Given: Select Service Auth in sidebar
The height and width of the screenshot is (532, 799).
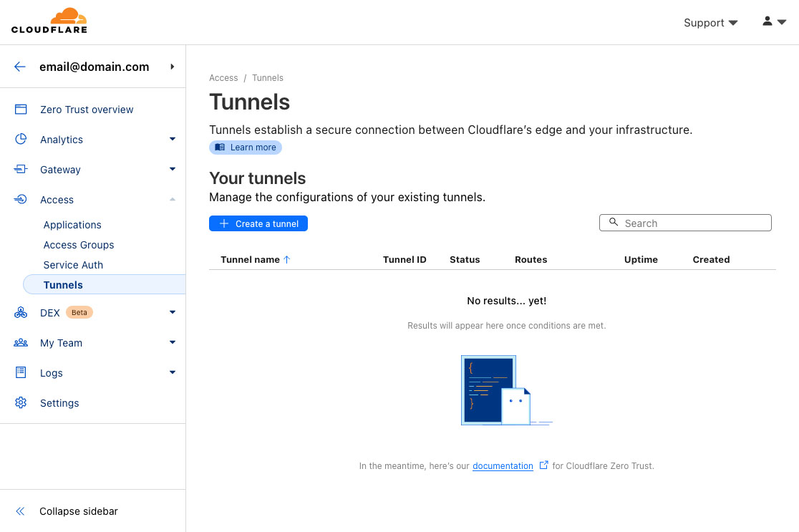Looking at the screenshot, I should 73,265.
